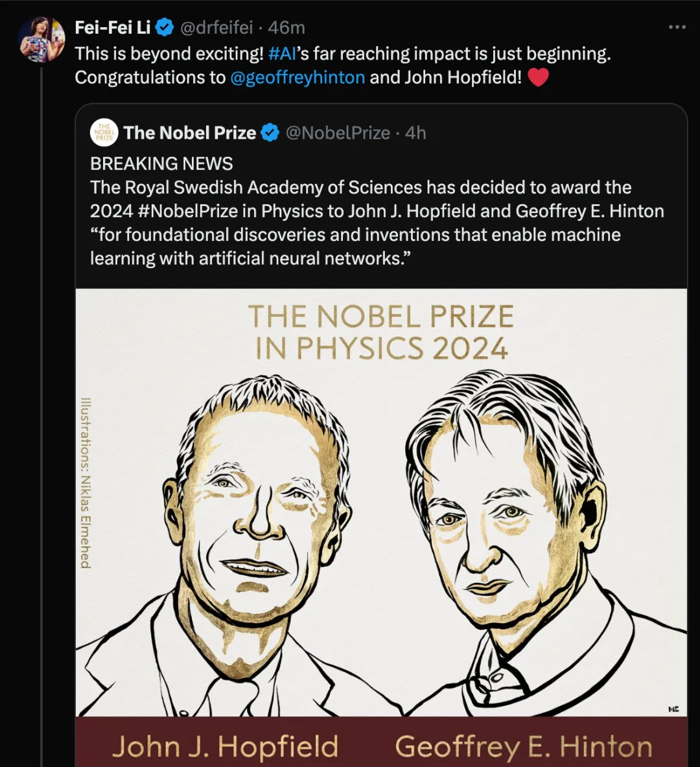Click the Fei-Fei Li display name
The image size is (700, 767).
coord(113,27)
